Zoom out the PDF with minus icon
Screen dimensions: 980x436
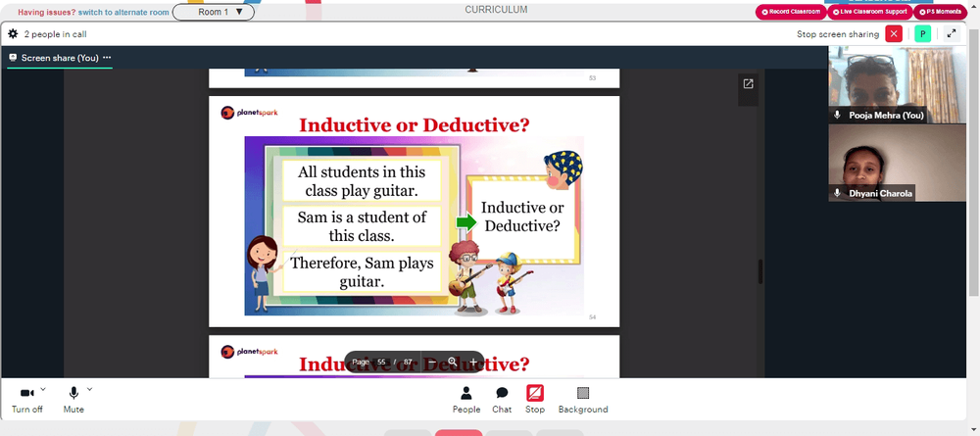(x=432, y=363)
